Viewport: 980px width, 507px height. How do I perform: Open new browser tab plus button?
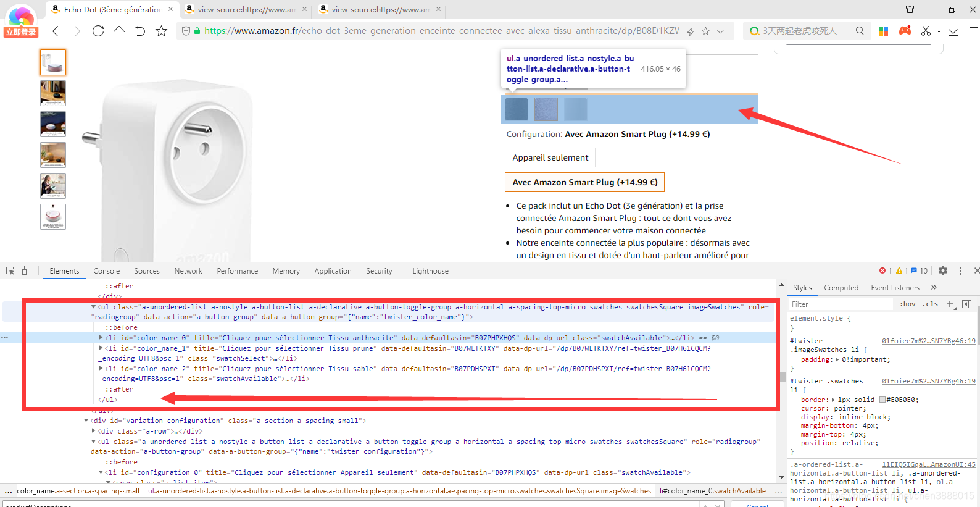click(460, 9)
